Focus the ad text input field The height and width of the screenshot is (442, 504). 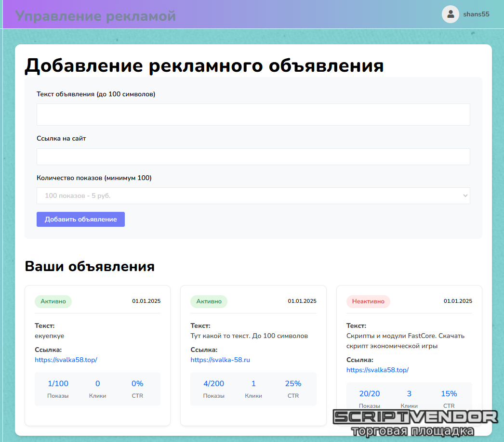point(253,115)
